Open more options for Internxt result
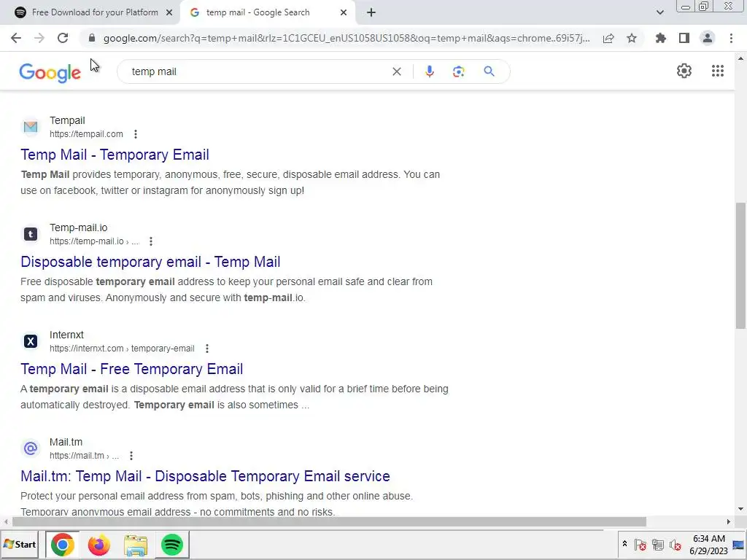This screenshot has height=560, width=747. click(x=207, y=349)
